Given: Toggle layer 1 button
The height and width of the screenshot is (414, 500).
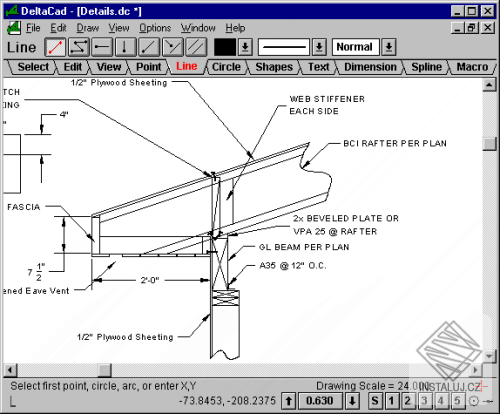Looking at the screenshot, I should 391,401.
